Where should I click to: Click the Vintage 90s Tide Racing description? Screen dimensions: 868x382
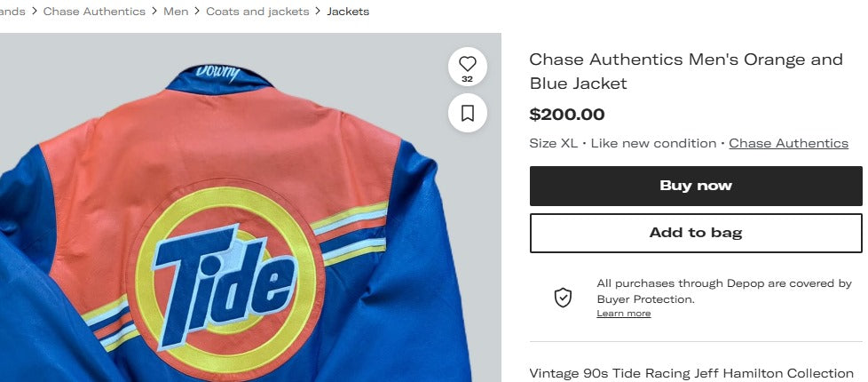point(690,373)
